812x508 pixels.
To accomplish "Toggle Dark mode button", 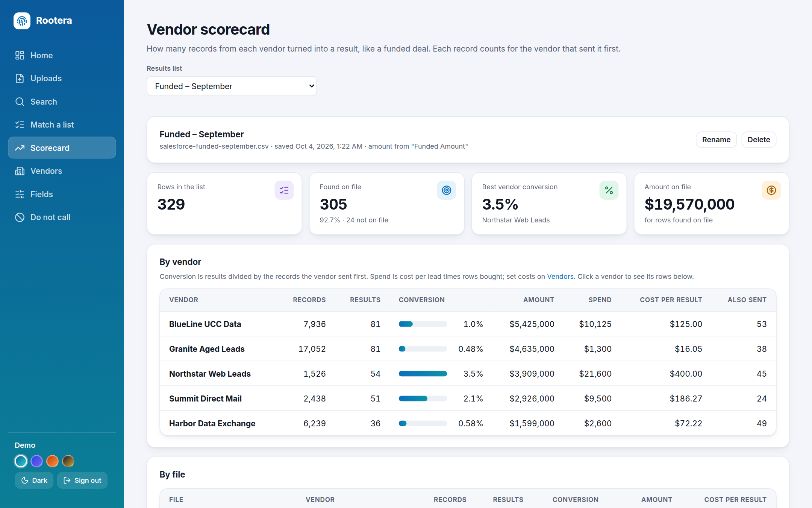I will 34,481.
